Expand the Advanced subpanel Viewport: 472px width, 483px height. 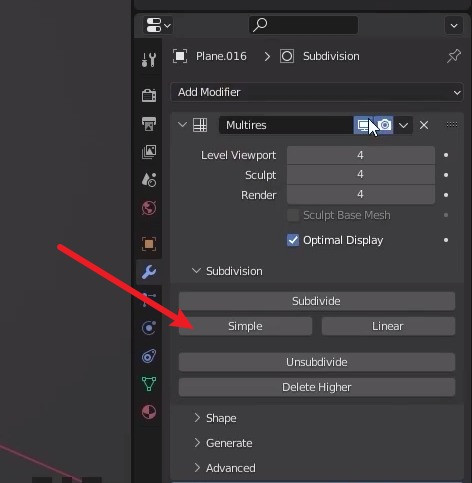[x=197, y=468]
